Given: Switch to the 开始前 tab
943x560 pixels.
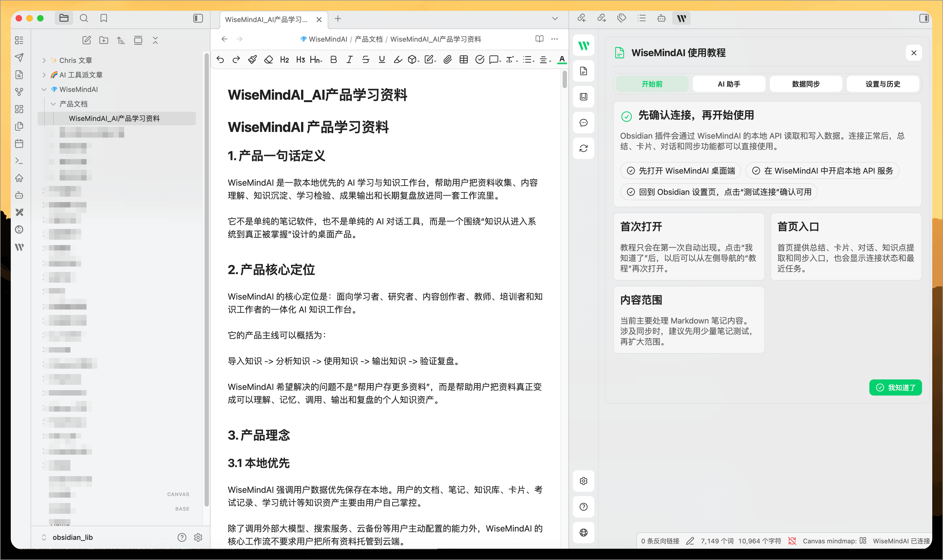Looking at the screenshot, I should tap(652, 84).
